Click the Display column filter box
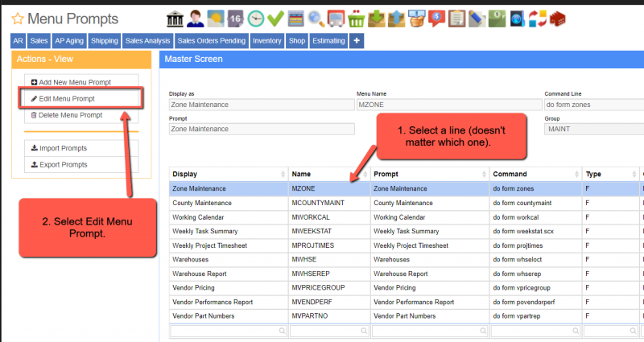 (x=228, y=330)
